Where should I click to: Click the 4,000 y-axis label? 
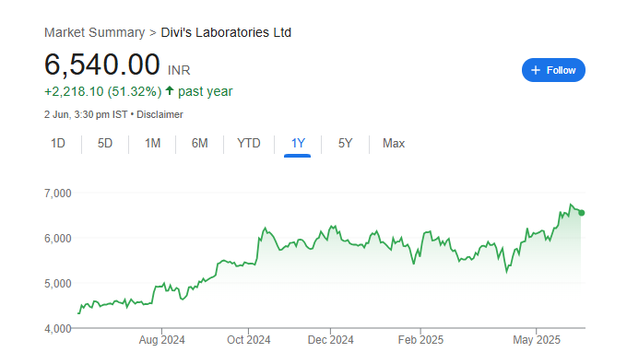click(57, 329)
